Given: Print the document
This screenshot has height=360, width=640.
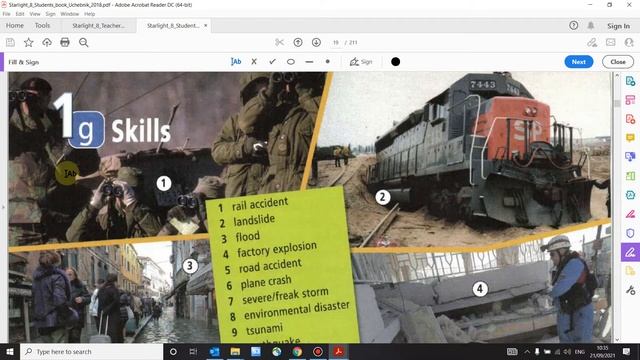Looking at the screenshot, I should tap(65, 42).
